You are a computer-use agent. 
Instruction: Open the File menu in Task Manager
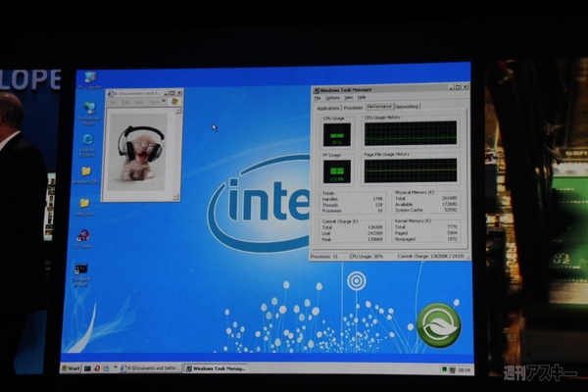coord(318,98)
